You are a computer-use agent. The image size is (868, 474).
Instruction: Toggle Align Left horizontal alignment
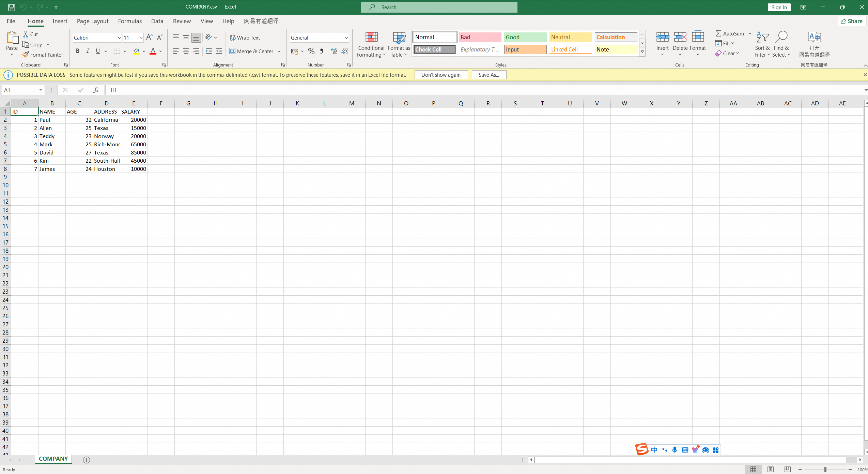pyautogui.click(x=176, y=51)
